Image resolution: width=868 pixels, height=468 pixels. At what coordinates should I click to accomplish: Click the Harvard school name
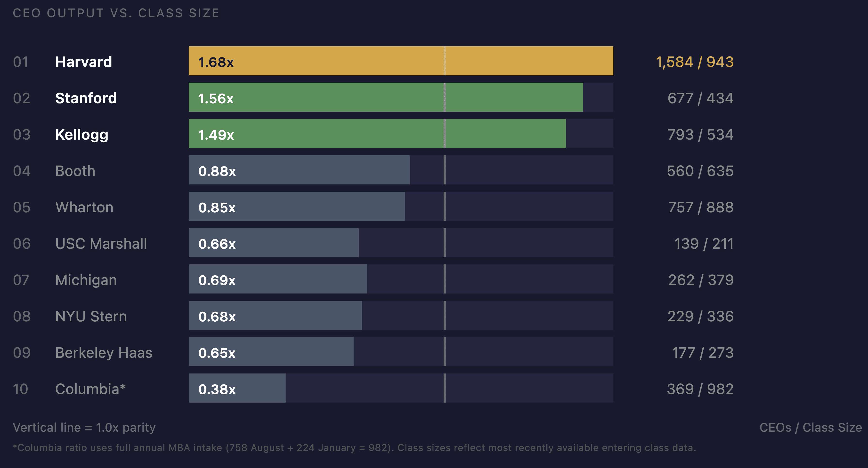point(84,62)
